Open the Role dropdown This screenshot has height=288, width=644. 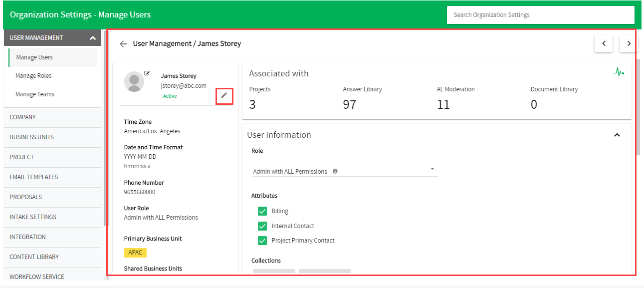(x=345, y=171)
